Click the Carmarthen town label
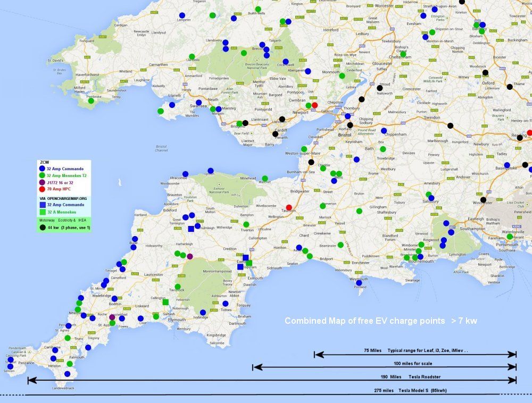This screenshot has width=532, height=403. 158,64
